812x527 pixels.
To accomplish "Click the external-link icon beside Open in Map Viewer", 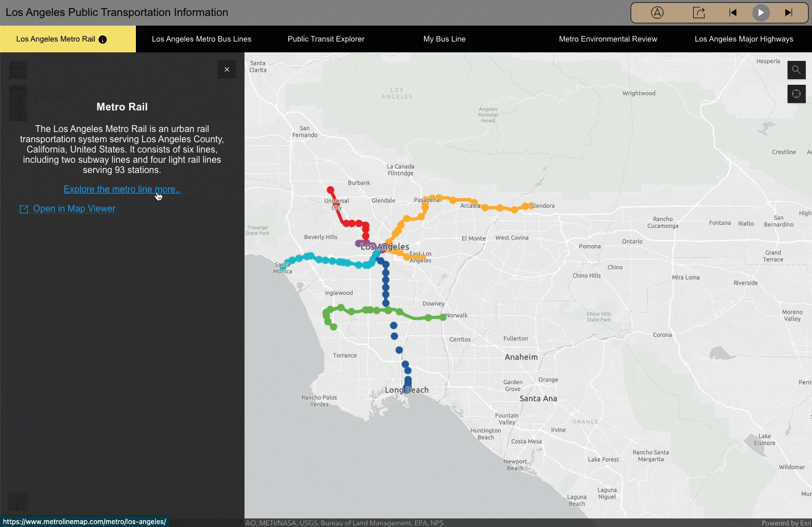I will [x=24, y=209].
